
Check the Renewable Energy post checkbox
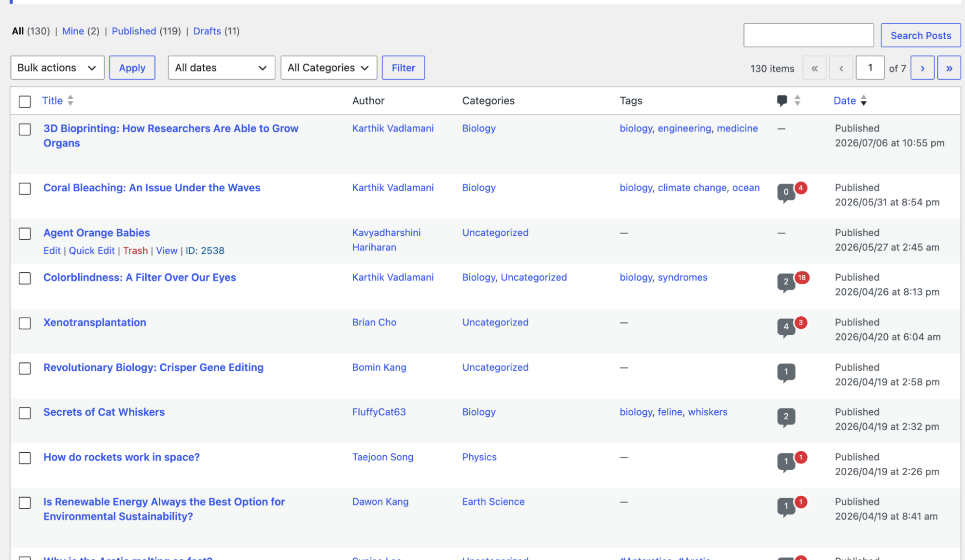[25, 503]
